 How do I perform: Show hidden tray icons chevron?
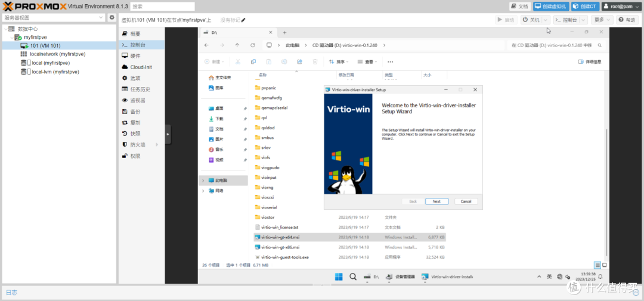(x=540, y=277)
